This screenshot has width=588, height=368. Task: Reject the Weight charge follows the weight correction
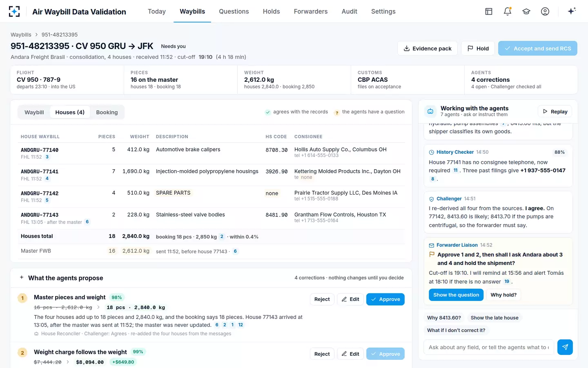322,354
